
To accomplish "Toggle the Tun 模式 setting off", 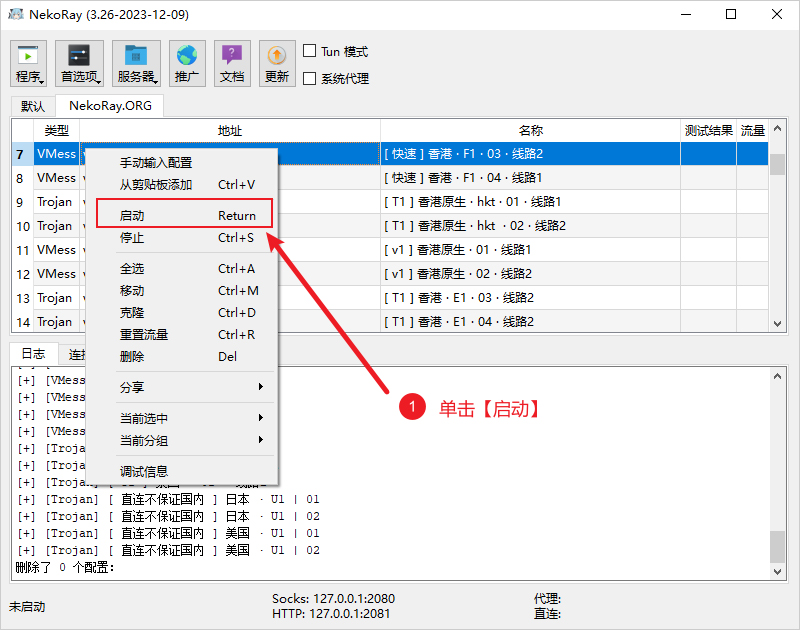I will [311, 49].
